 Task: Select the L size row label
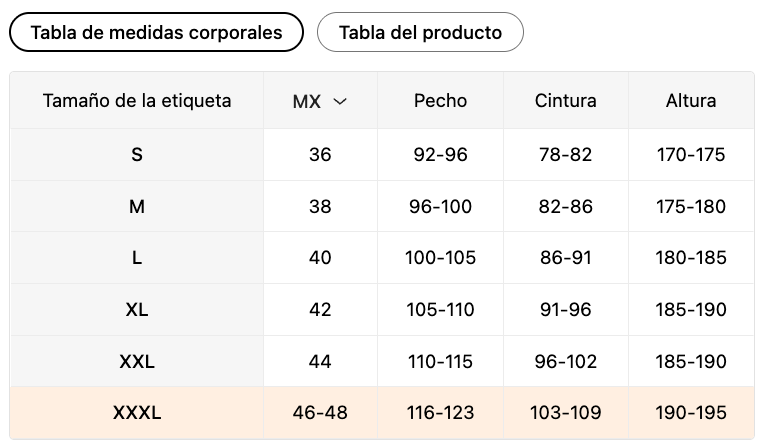point(137,258)
